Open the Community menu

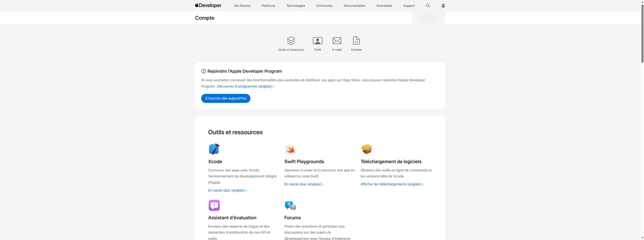click(x=324, y=5)
